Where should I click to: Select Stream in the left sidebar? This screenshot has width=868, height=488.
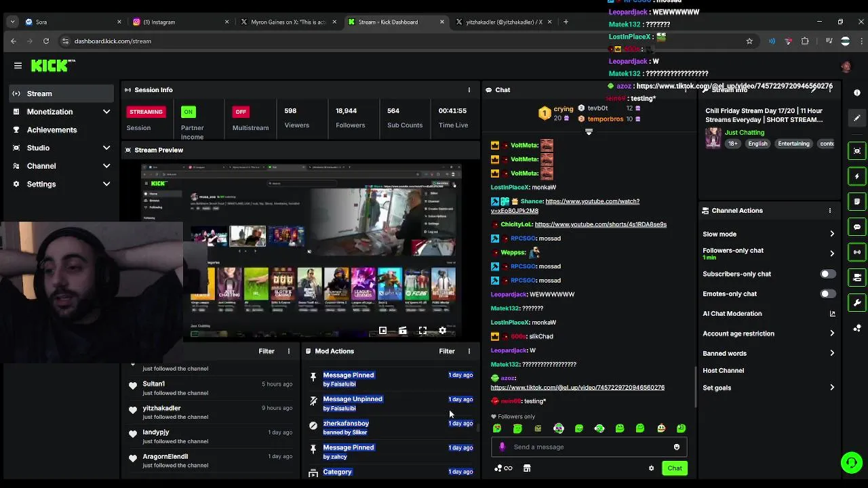coord(62,94)
